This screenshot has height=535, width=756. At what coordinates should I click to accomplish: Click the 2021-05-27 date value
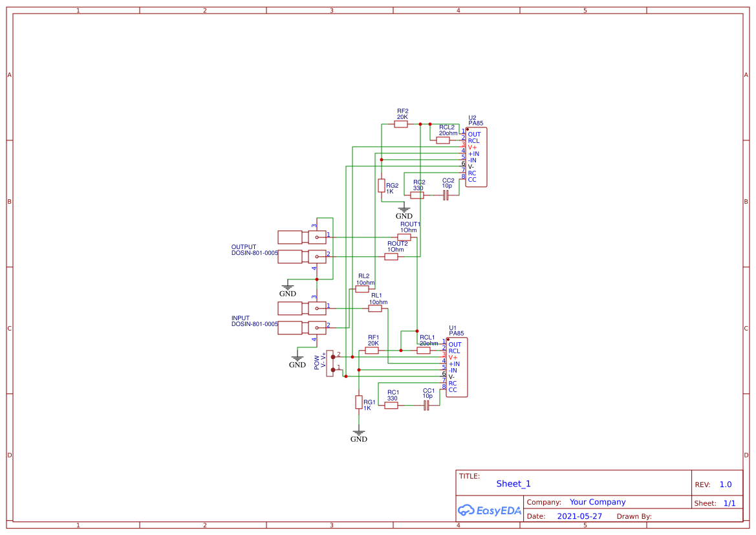click(x=579, y=516)
